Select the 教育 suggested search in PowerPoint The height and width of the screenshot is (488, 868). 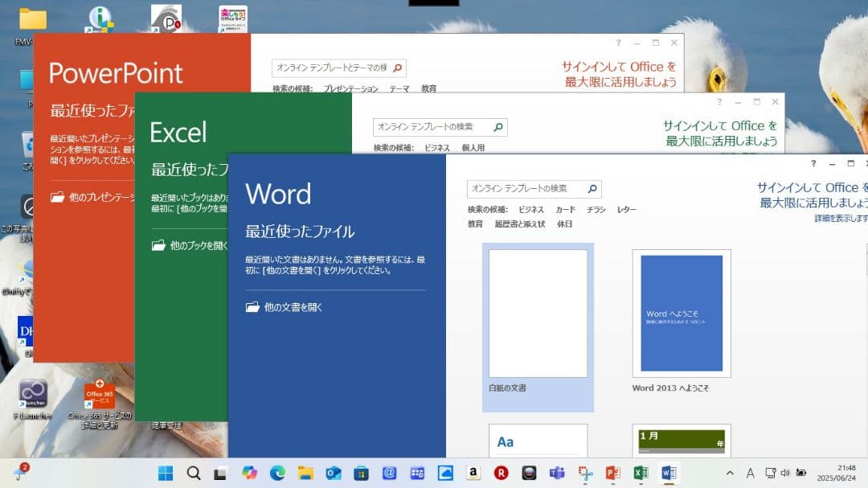point(427,88)
